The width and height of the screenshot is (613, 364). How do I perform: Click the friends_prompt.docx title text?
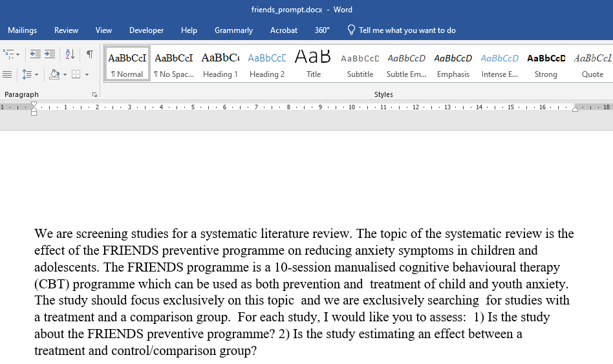[286, 10]
